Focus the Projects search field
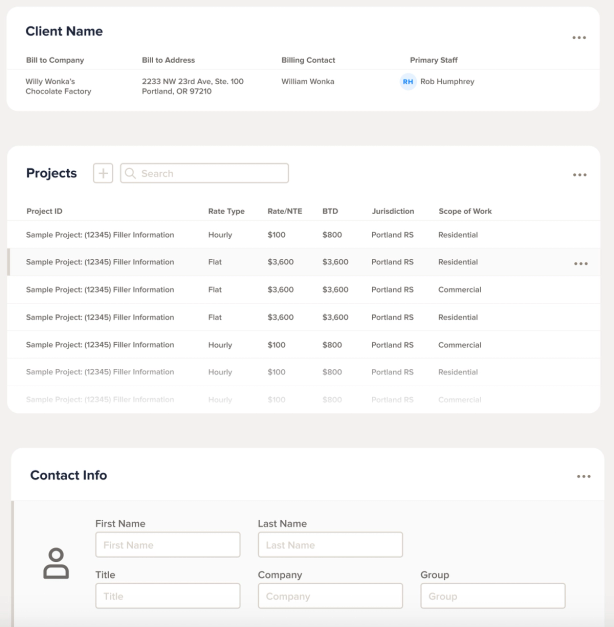The width and height of the screenshot is (614, 627). coord(204,173)
